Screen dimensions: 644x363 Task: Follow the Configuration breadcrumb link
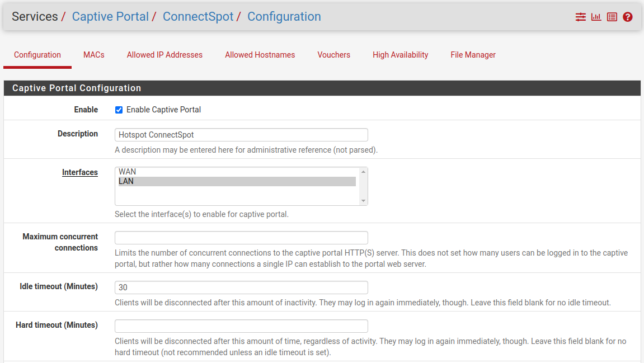[284, 16]
